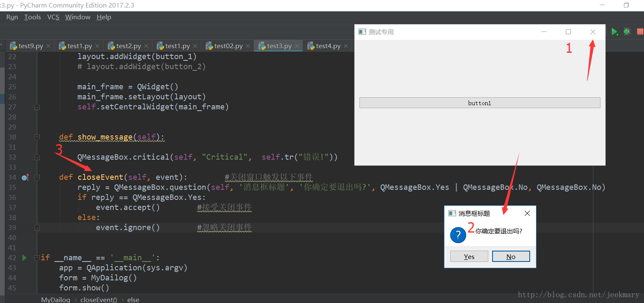Close the test3.py editor tab
This screenshot has width=644, height=303.
pyautogui.click(x=297, y=46)
